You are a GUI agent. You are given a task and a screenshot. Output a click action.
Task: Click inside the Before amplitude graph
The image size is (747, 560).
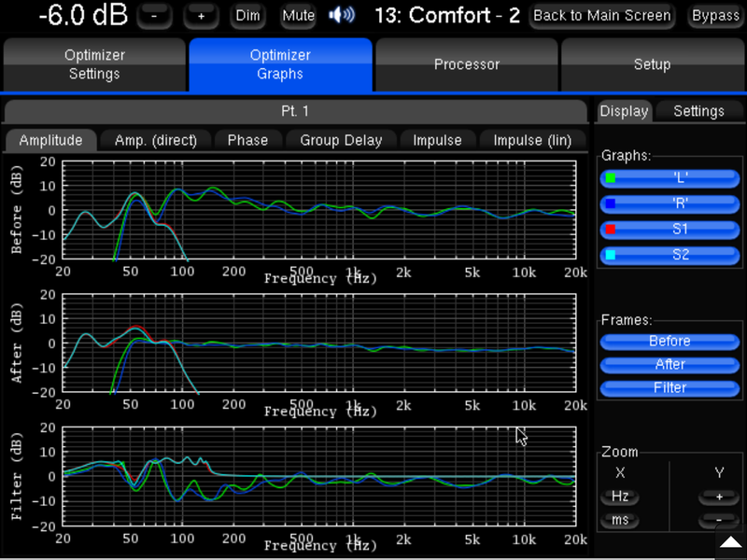(319, 210)
